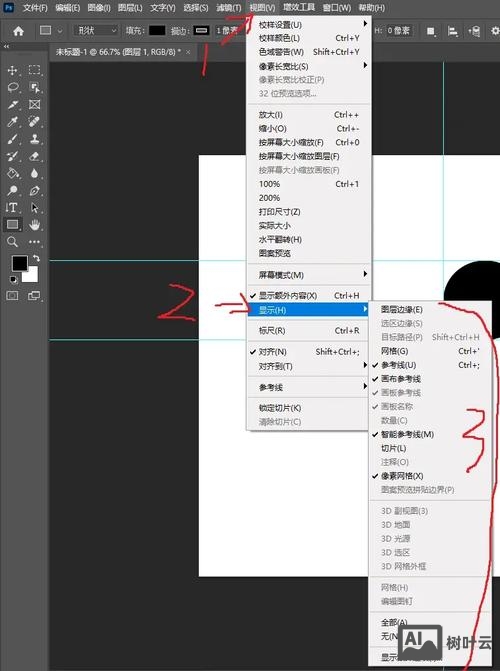Select the Hand tool
500x671 pixels.
click(x=34, y=224)
